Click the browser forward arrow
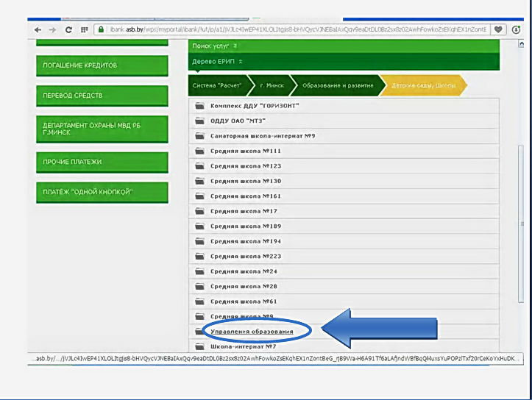This screenshot has height=400, width=532. click(x=52, y=30)
